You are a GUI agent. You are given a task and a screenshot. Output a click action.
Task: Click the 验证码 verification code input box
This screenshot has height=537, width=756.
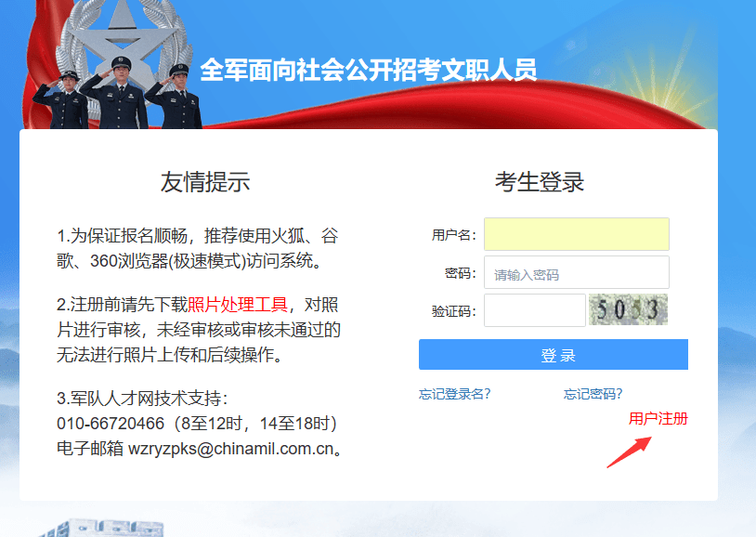pyautogui.click(x=535, y=310)
